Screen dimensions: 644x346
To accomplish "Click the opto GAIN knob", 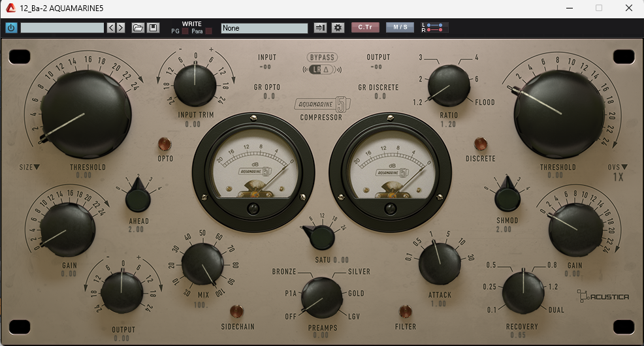I will coord(68,230).
